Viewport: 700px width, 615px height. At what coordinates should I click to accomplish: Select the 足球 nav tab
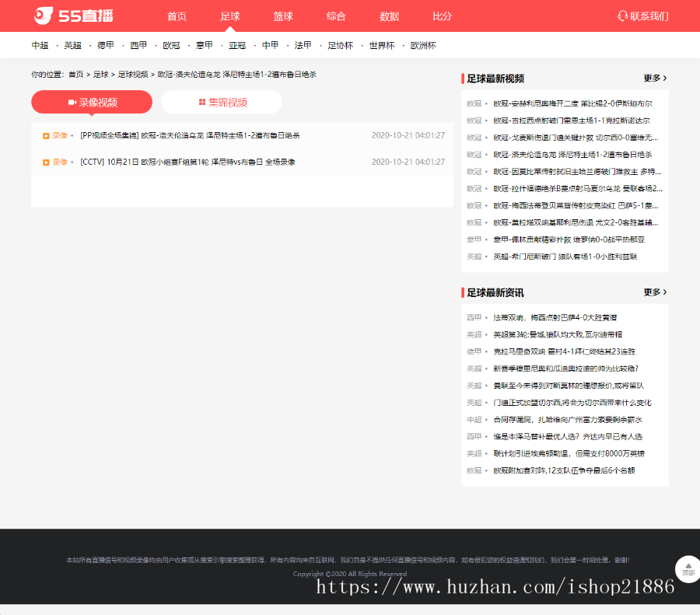pyautogui.click(x=230, y=16)
